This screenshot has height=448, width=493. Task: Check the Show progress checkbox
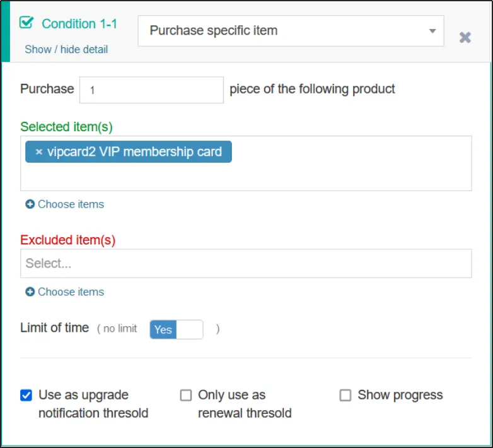point(345,396)
